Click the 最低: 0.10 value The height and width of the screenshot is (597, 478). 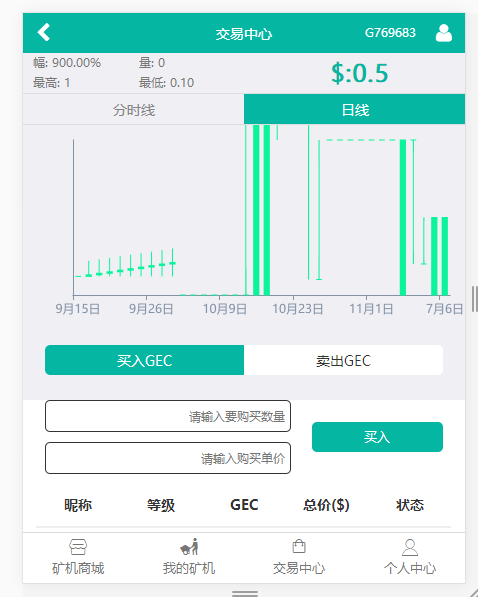point(166,82)
